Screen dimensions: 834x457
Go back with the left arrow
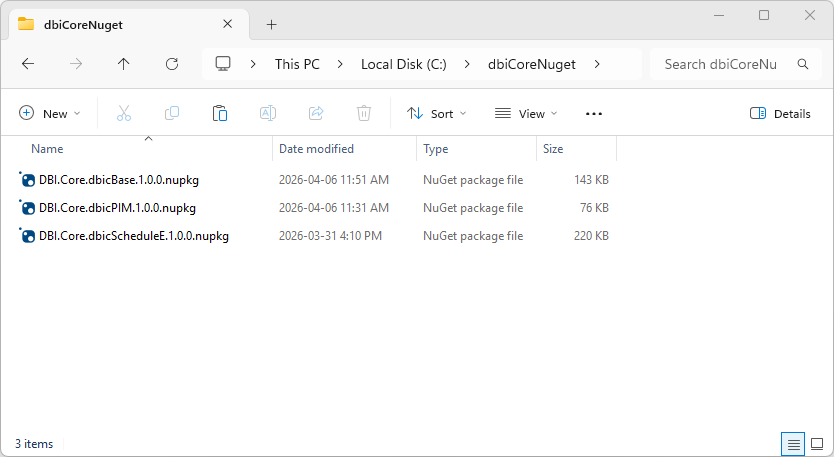point(28,64)
